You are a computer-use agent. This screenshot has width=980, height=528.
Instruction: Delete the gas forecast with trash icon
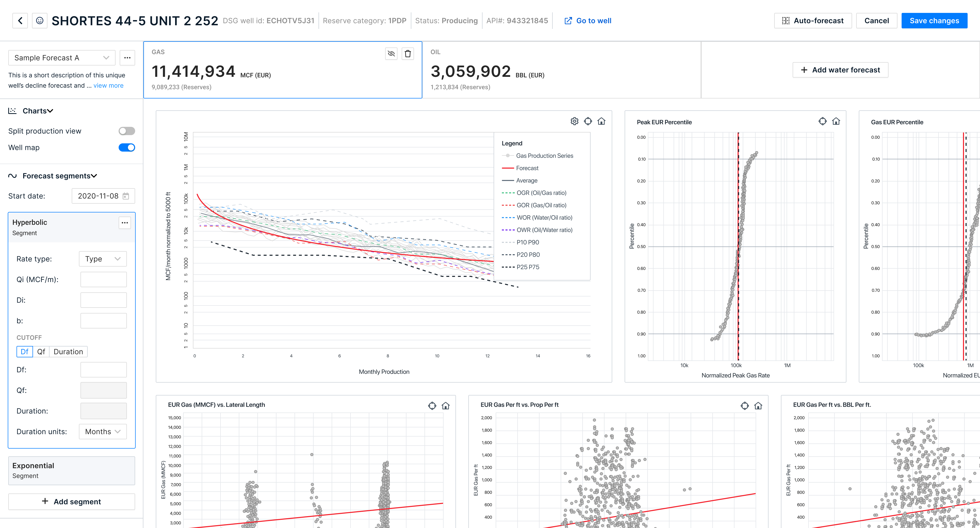point(407,54)
